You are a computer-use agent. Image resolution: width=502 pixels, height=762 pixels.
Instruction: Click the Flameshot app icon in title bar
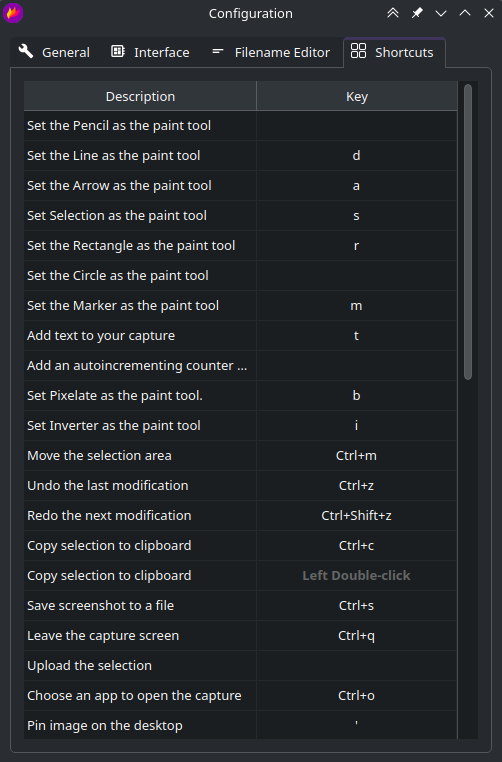click(x=13, y=13)
